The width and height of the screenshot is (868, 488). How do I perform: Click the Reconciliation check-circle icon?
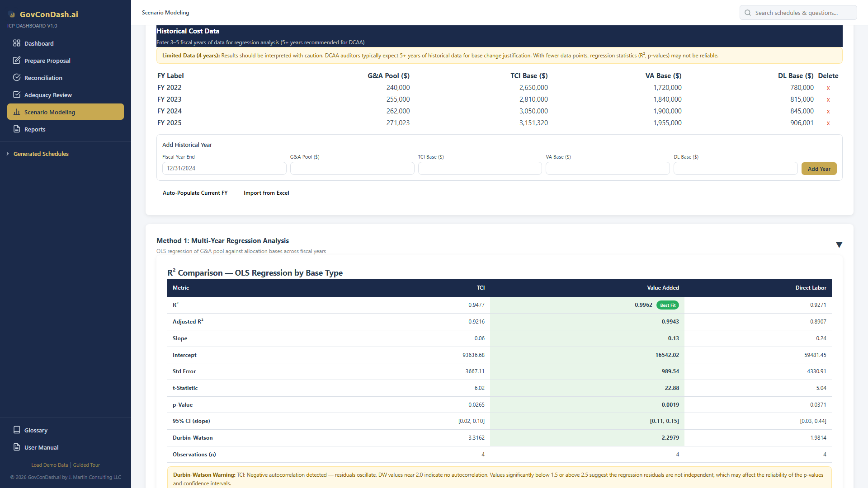tap(17, 78)
